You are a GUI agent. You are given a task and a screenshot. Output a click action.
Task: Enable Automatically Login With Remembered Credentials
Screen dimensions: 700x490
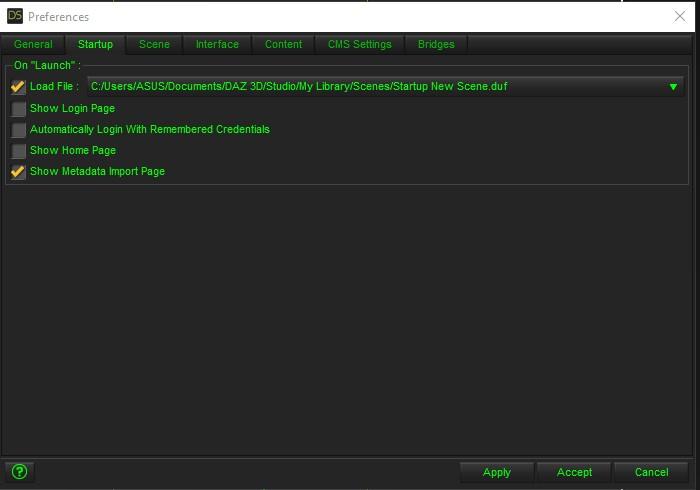tap(18, 129)
